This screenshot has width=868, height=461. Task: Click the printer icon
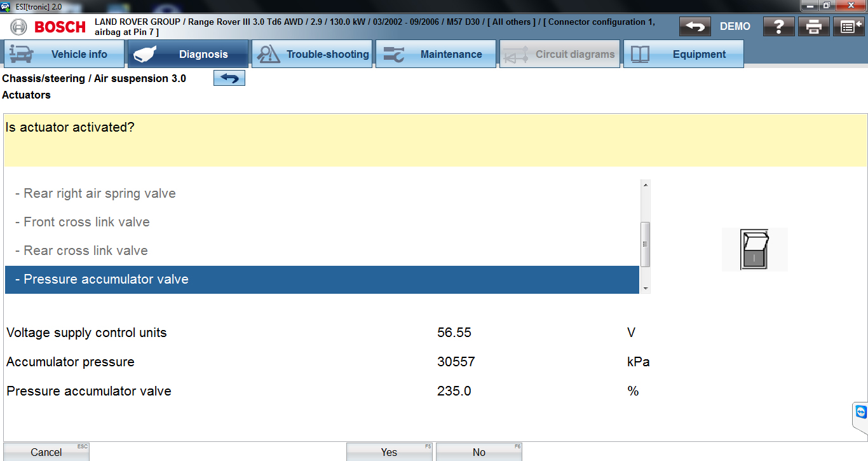[814, 27]
